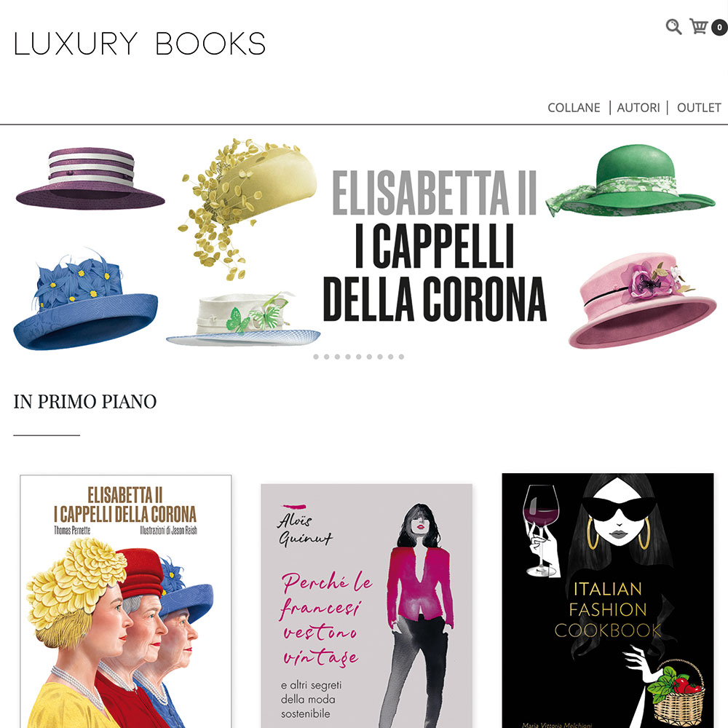Open Italian Fashion Cookbook cover
Image resolution: width=728 pixels, height=728 pixels.
click(608, 601)
